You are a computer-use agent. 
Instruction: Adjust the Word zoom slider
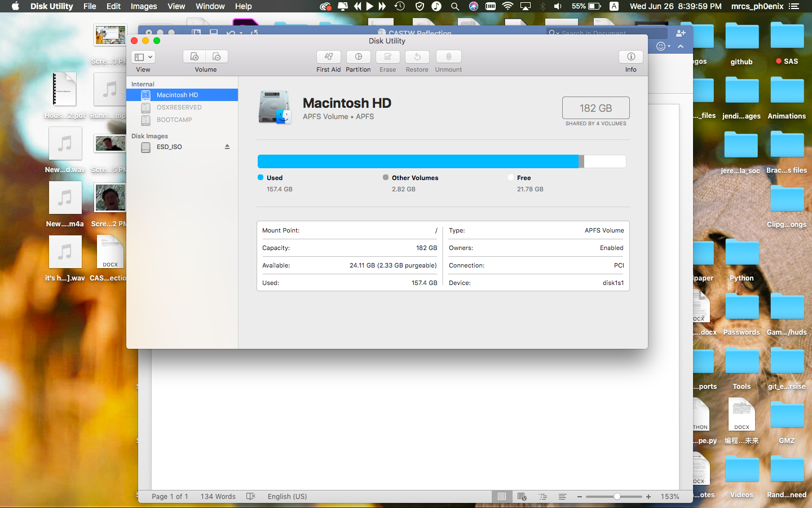[x=617, y=497]
